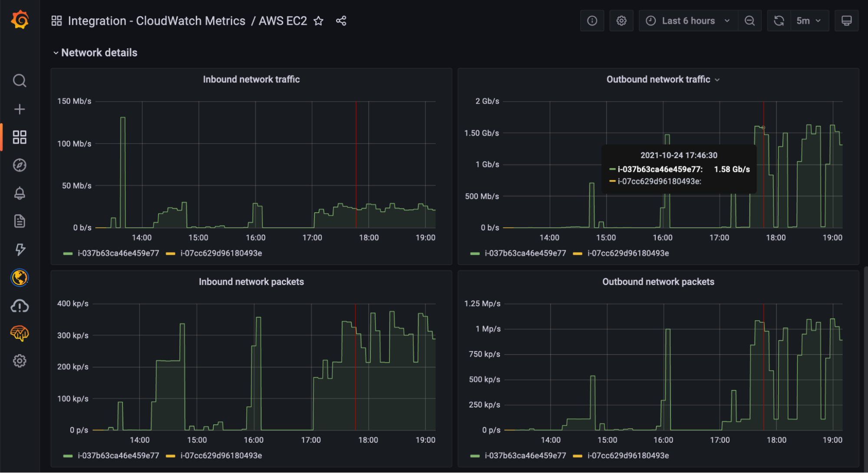Click green color swatch in Outbound traffic legend
Screen dimensions: 868x473
click(x=475, y=253)
